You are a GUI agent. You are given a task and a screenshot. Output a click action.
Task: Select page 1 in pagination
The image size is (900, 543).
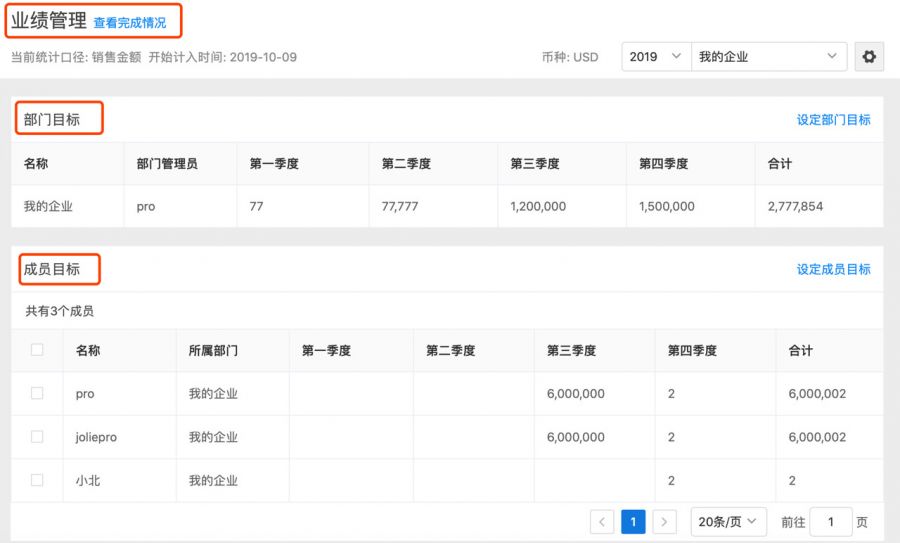pyautogui.click(x=633, y=522)
